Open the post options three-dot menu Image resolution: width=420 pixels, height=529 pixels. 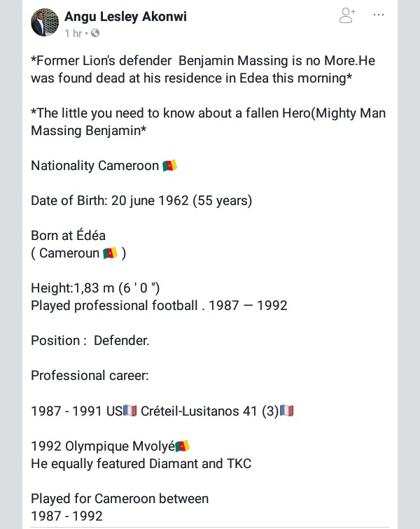[379, 15]
